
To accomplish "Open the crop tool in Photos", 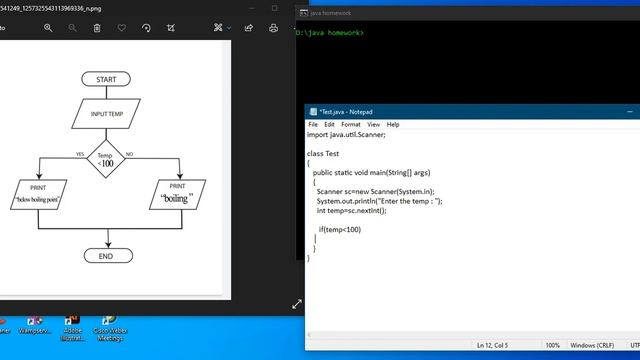I will [x=171, y=28].
